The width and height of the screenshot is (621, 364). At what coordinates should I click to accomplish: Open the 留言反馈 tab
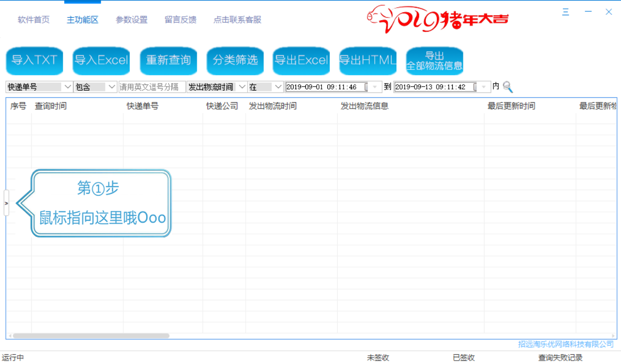[x=180, y=20]
